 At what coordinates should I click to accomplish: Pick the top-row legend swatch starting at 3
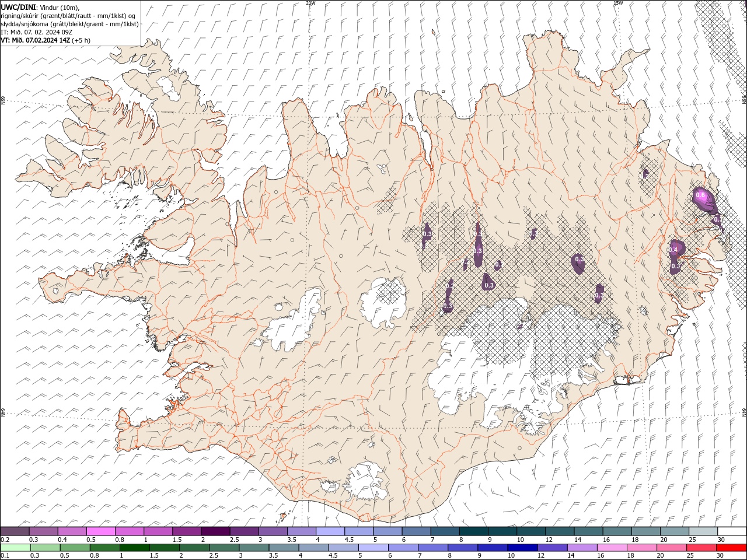pyautogui.click(x=273, y=531)
